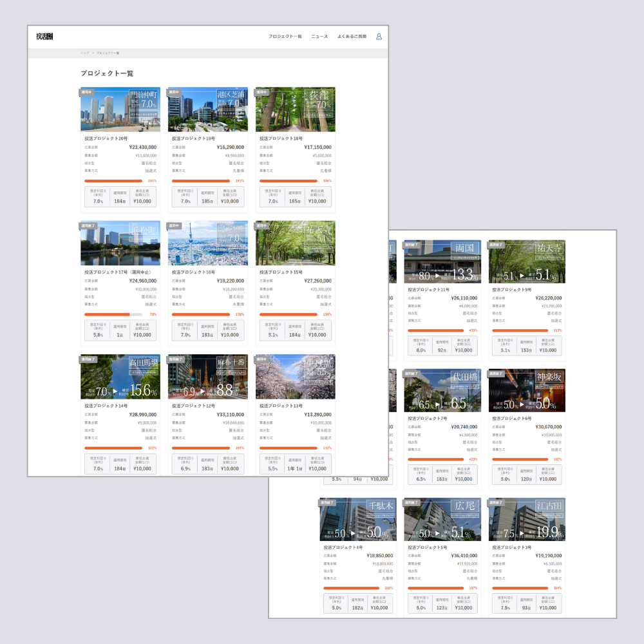Screen dimensions: 644x644
Task: Open the 江古田 project thumbnail
Action: 527,519
